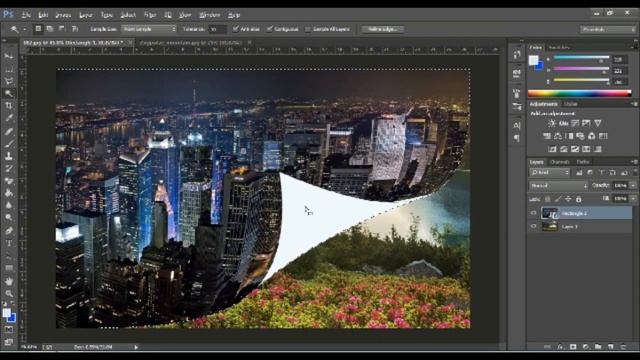The width and height of the screenshot is (640, 360).
Task: Add a Curves adjustment
Action: coord(575,123)
